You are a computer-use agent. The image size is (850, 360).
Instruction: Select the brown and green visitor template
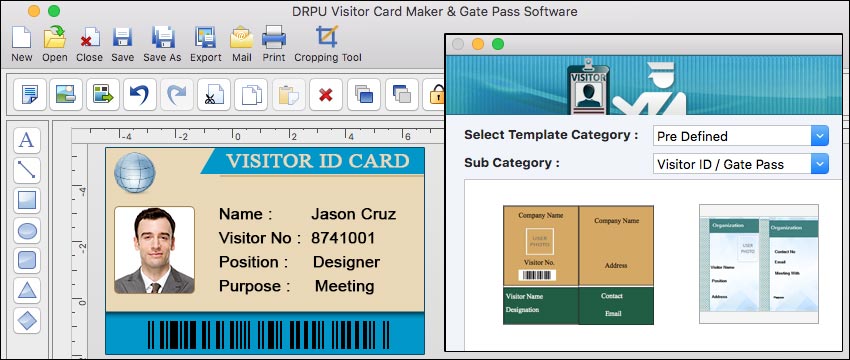tap(578, 265)
